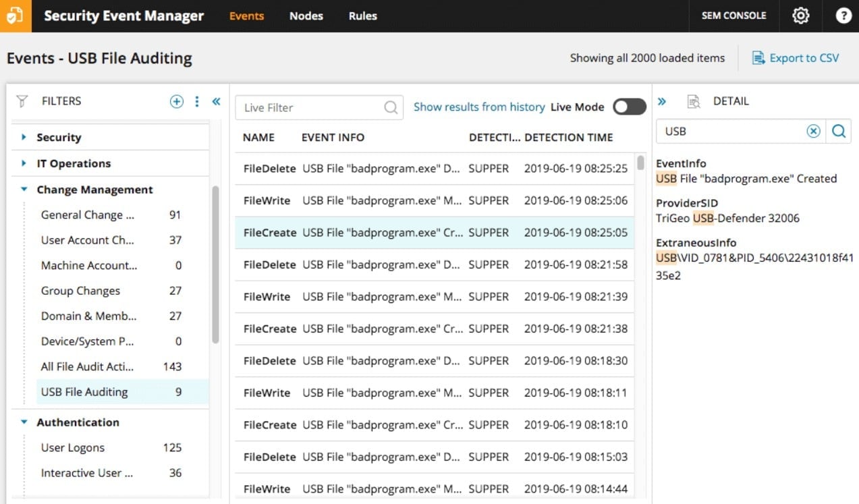The height and width of the screenshot is (504, 859).
Task: Open the help question mark icon
Action: point(843,16)
